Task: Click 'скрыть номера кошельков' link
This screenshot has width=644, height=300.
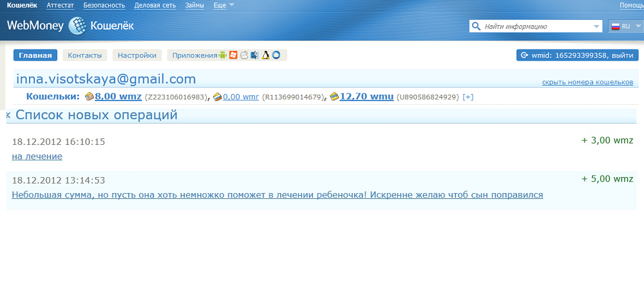Action: (587, 82)
